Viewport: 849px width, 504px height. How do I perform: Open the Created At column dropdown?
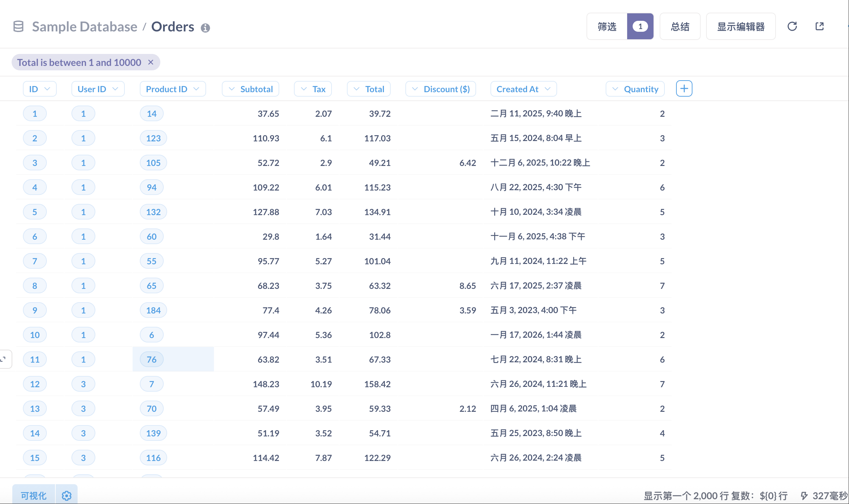pyautogui.click(x=523, y=89)
